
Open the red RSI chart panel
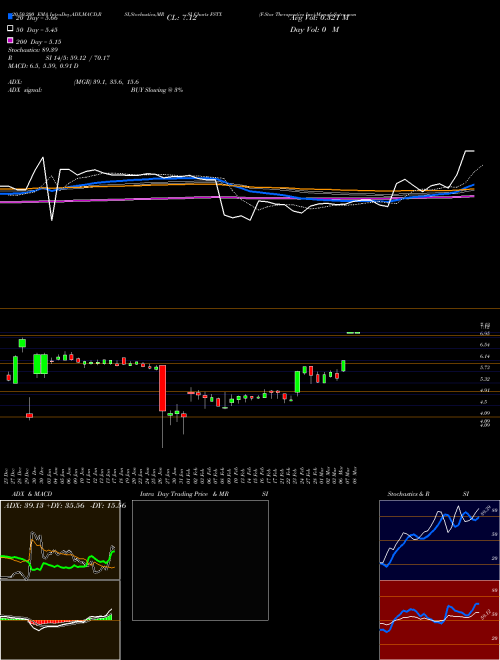(x=439, y=620)
